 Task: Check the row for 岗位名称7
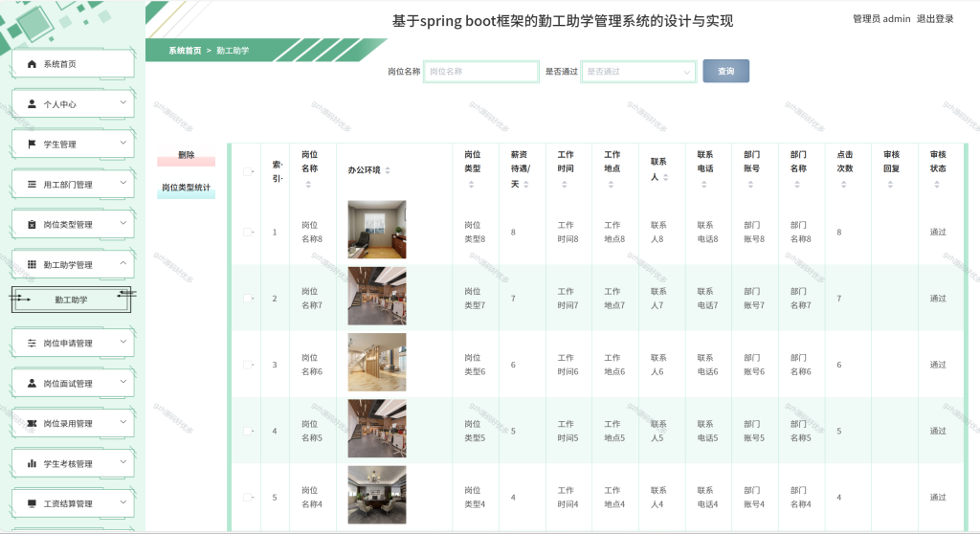pos(248,299)
